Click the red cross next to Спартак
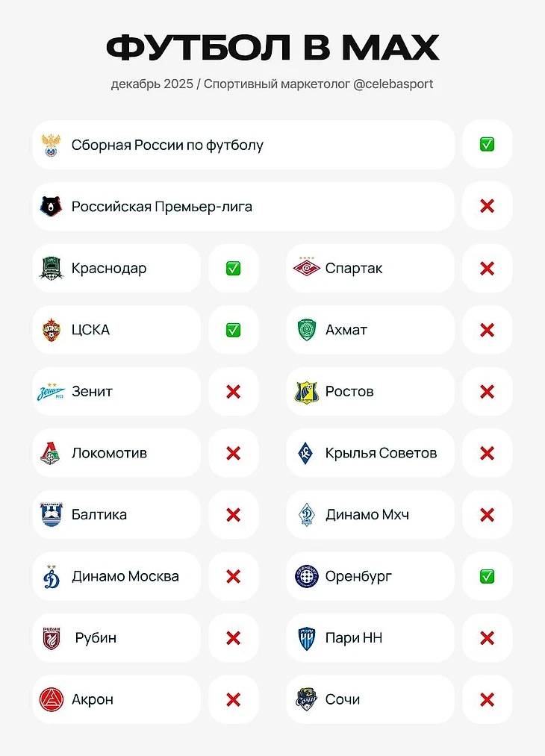This screenshot has height=756, width=545. tap(487, 268)
